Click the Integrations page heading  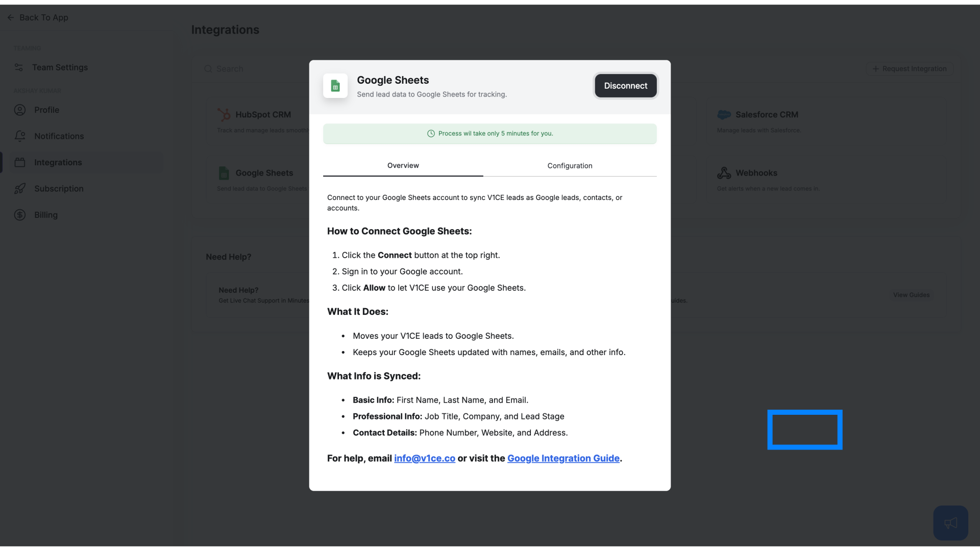click(225, 30)
